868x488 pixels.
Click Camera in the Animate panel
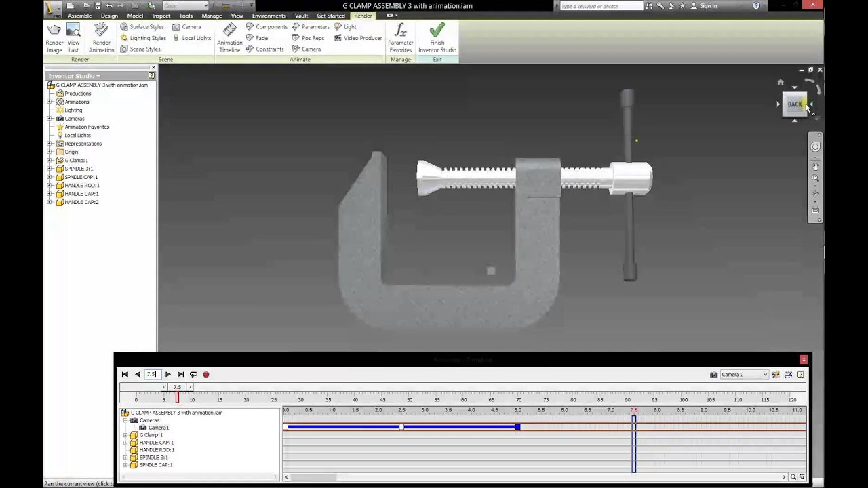pyautogui.click(x=307, y=49)
